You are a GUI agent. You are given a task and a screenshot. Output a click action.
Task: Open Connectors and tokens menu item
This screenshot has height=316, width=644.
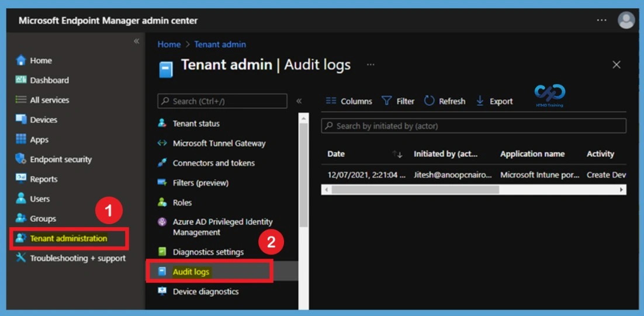click(213, 163)
